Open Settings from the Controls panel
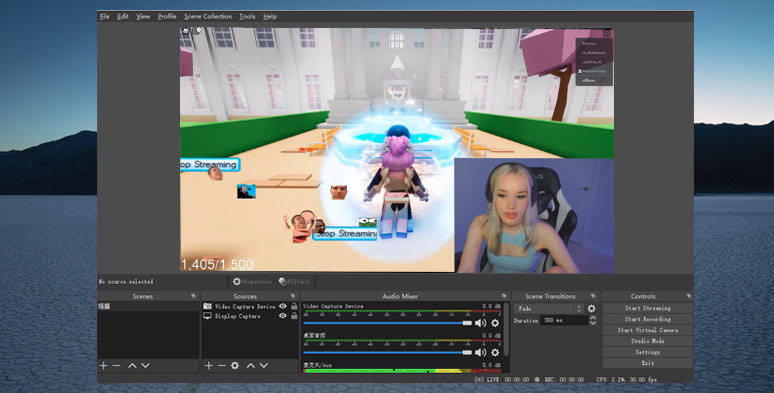This screenshot has height=393, width=774. click(648, 352)
